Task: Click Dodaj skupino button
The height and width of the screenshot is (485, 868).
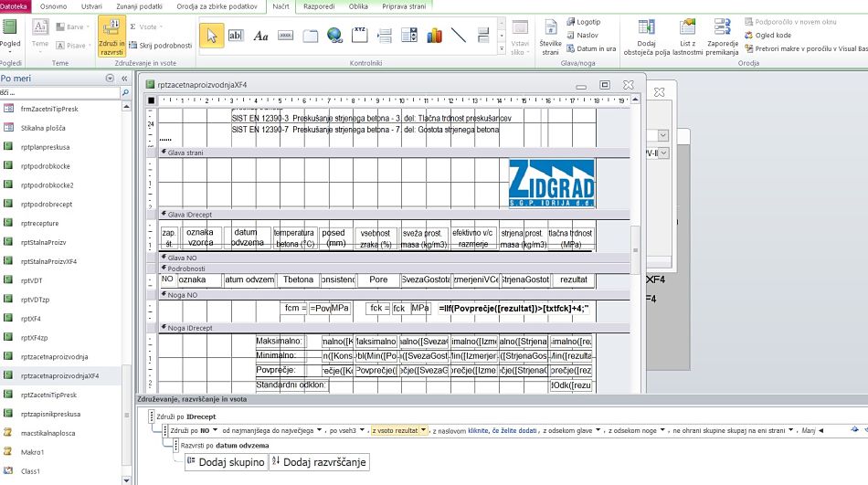Action: [x=226, y=462]
